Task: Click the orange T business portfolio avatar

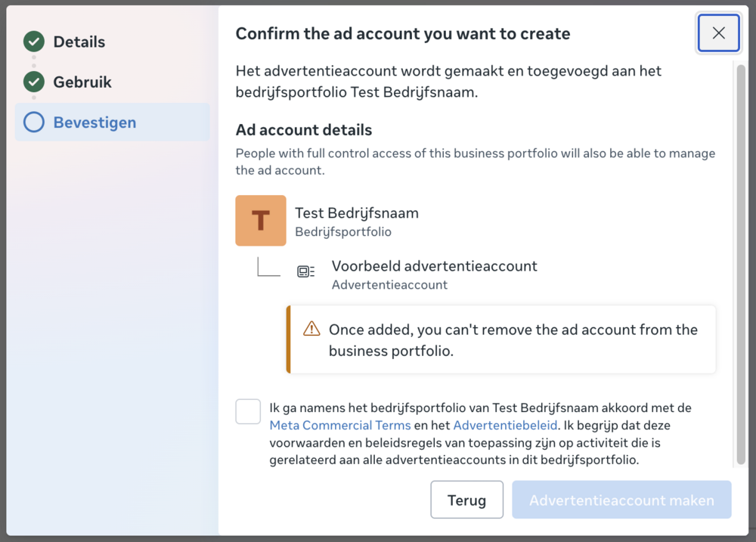Action: 261,221
